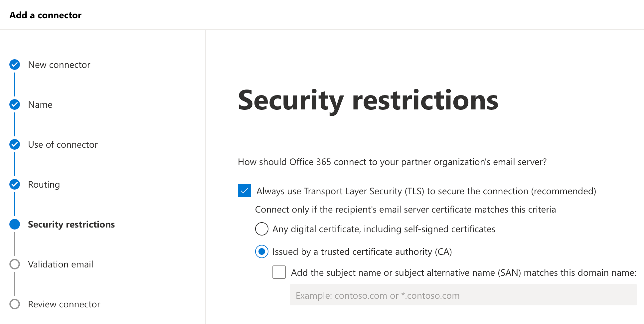
Task: Go to Name step label
Action: pos(40,104)
